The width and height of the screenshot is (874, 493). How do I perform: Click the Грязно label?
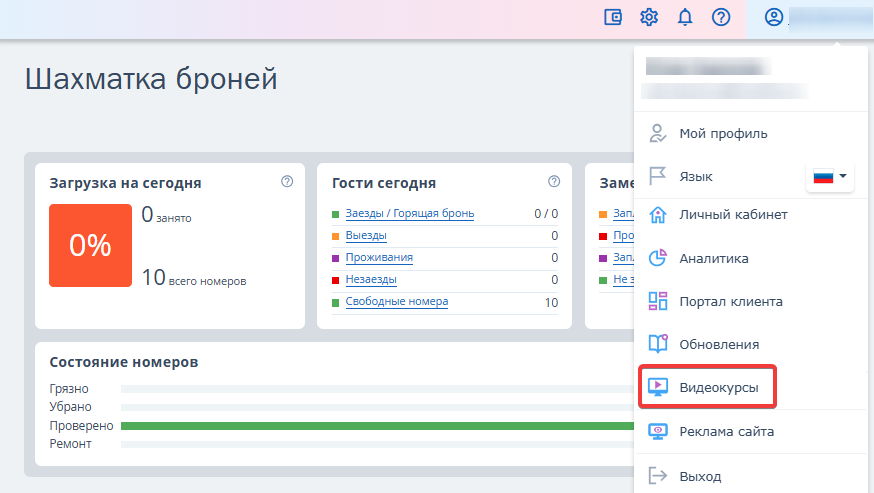[69, 389]
